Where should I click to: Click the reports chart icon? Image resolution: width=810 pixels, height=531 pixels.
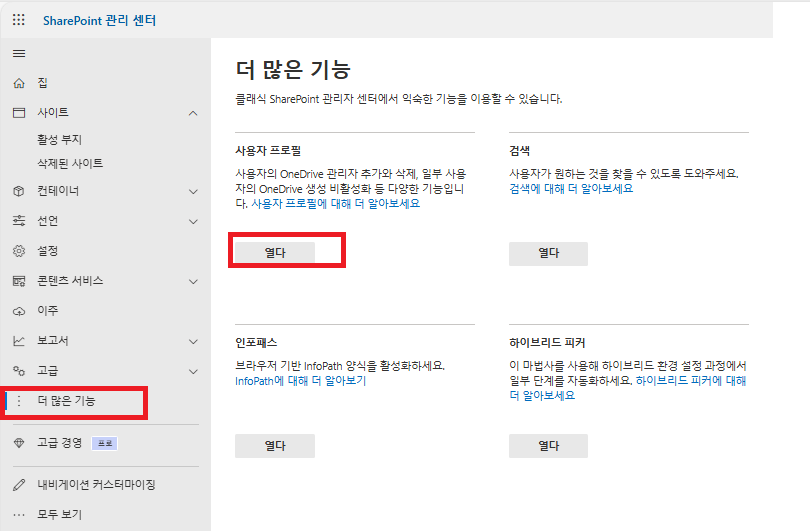coord(19,341)
